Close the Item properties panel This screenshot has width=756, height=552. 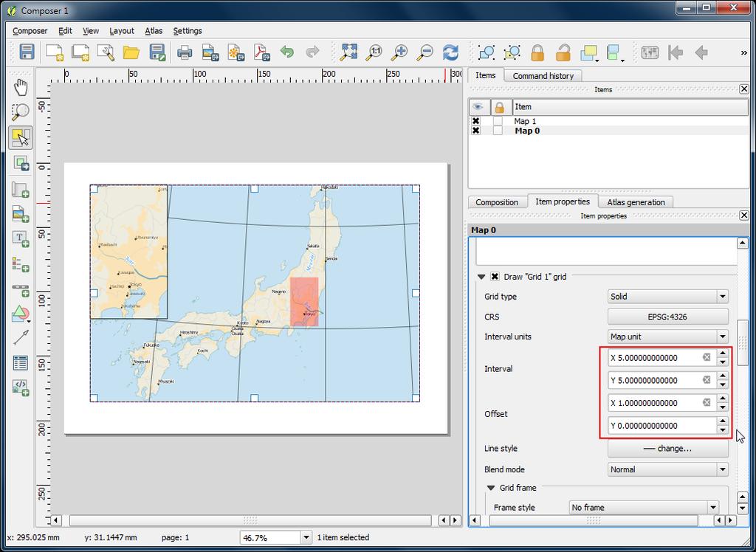tap(744, 215)
